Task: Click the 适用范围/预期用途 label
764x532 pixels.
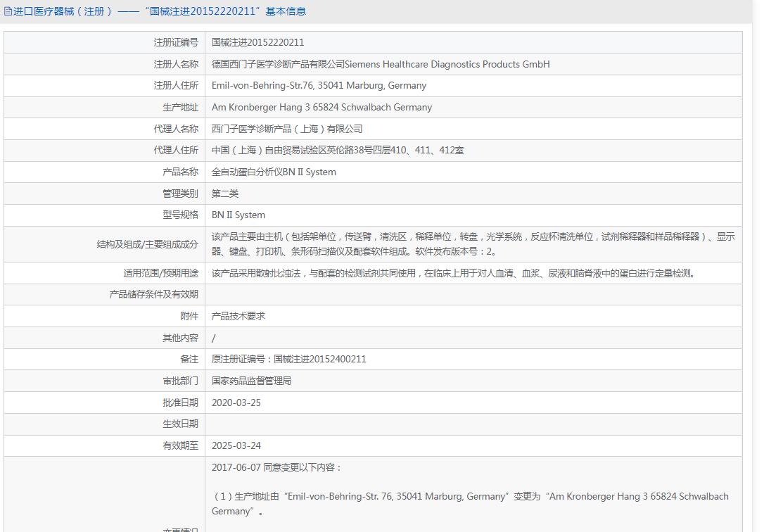Action: 161,273
